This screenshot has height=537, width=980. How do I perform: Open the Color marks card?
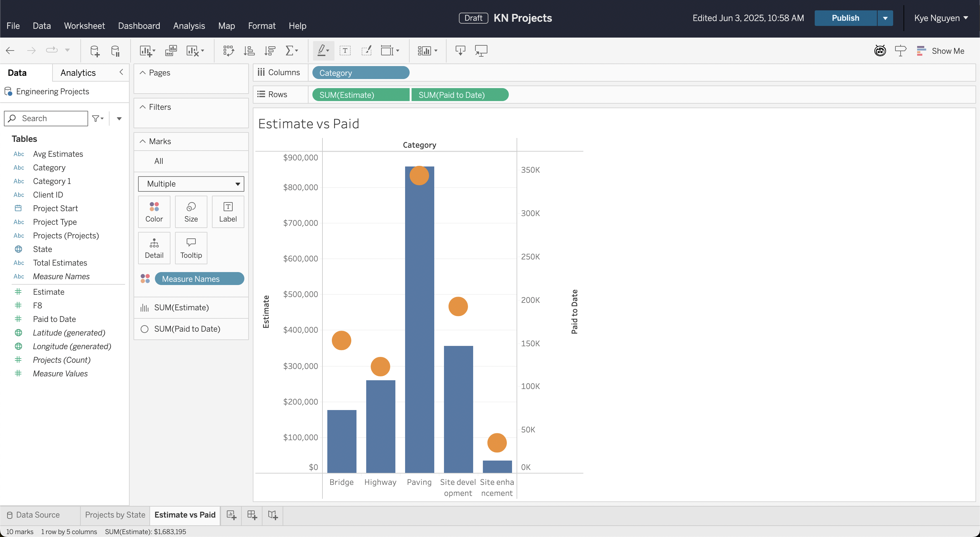tap(154, 212)
